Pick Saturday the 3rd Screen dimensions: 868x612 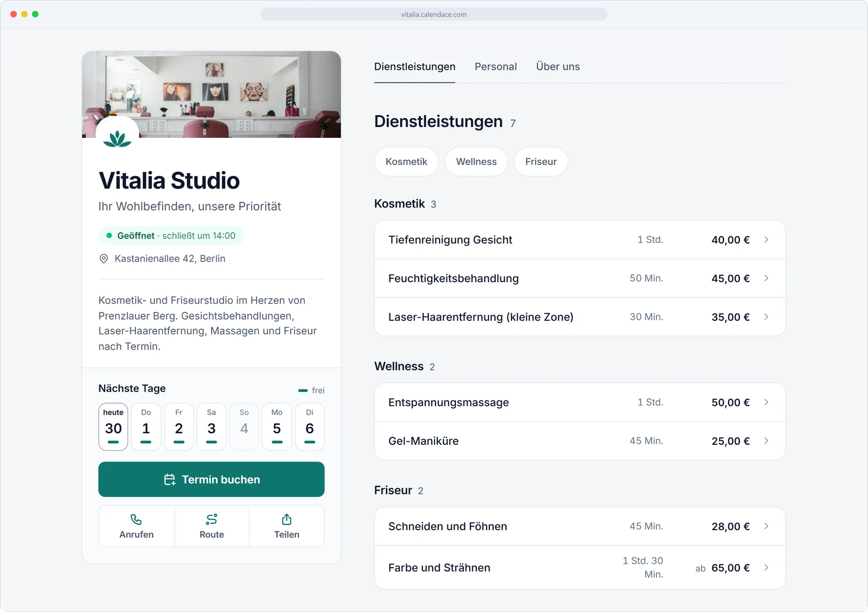click(212, 426)
